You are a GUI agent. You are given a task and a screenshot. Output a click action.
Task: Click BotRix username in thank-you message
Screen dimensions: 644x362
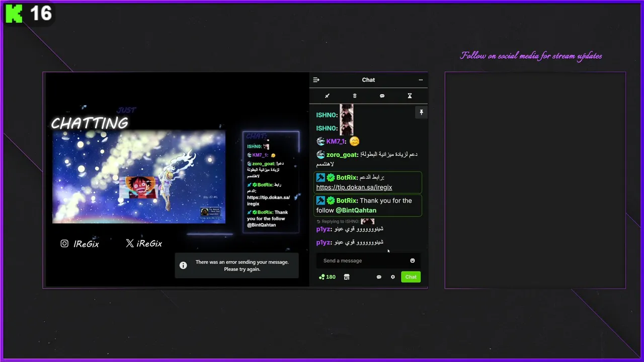click(347, 201)
